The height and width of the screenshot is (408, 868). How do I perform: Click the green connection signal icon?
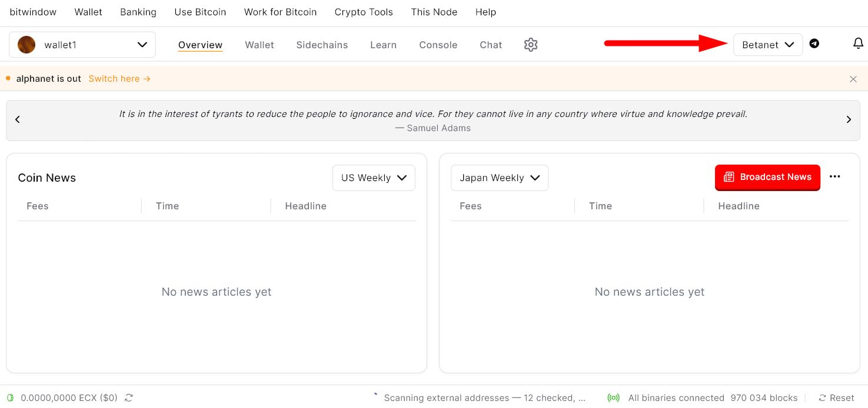click(x=613, y=398)
